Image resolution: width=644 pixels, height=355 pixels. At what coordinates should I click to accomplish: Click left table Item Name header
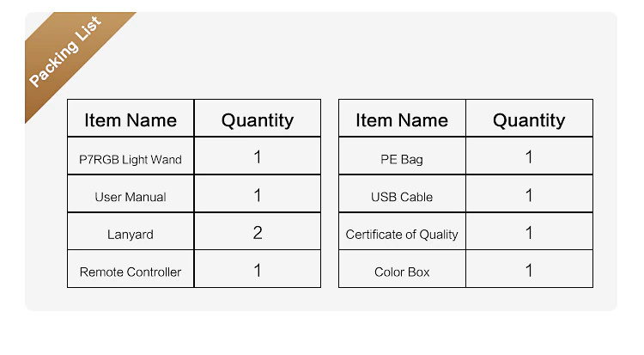click(131, 118)
